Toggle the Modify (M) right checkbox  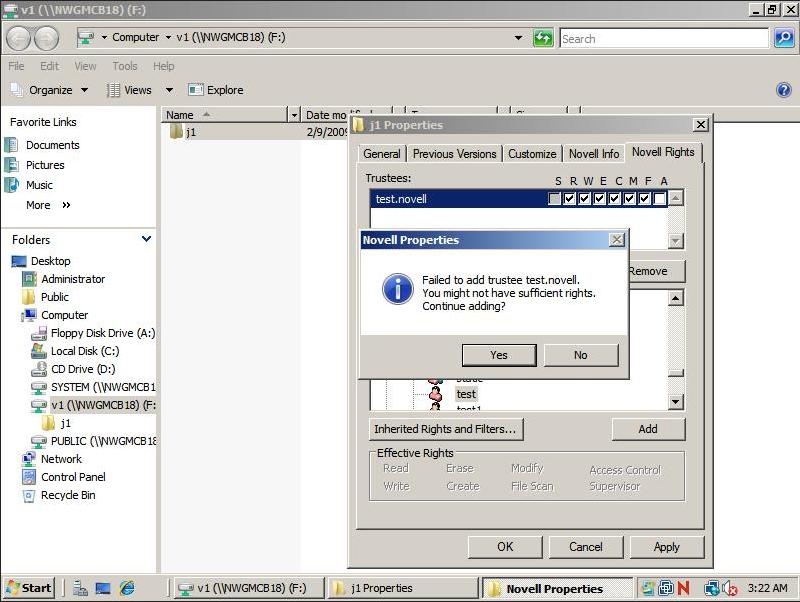pyautogui.click(x=630, y=198)
